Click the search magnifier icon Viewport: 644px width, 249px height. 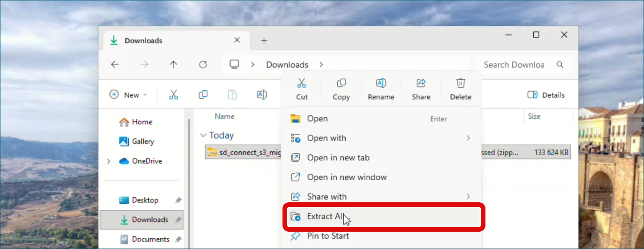560,64
